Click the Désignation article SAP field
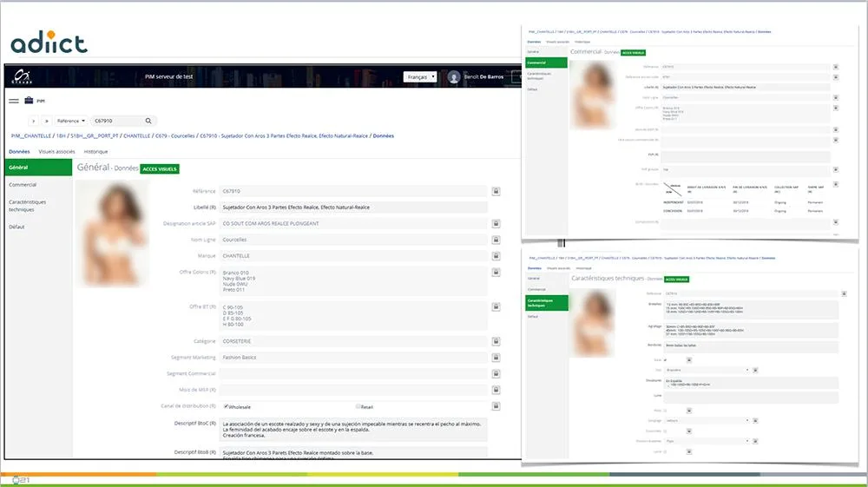 (353, 224)
